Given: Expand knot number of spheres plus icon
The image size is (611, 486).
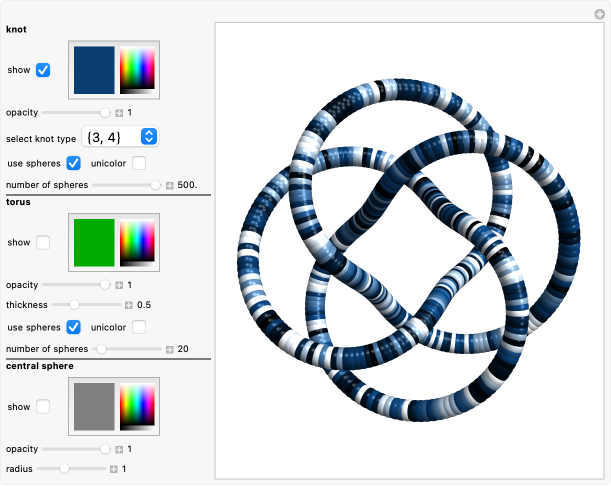Looking at the screenshot, I should tap(169, 185).
